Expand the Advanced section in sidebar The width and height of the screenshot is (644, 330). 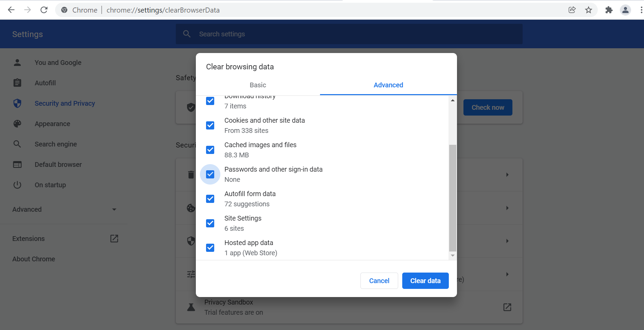[64, 209]
